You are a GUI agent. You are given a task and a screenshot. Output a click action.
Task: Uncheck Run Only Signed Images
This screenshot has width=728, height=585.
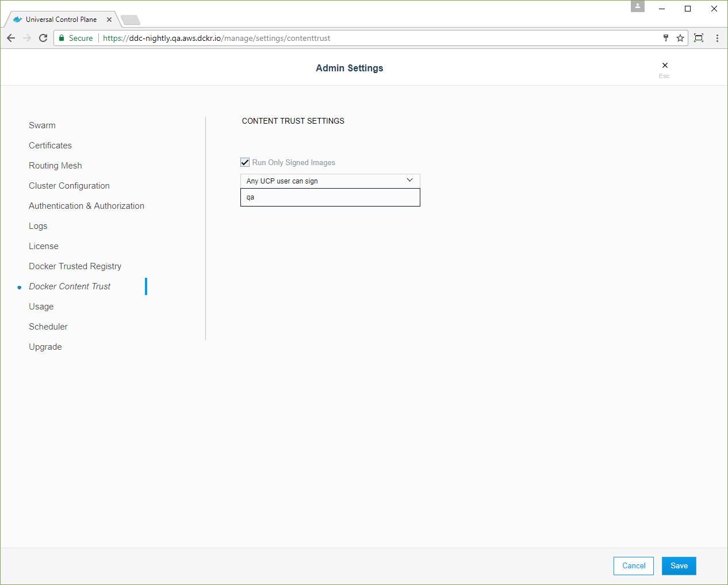point(245,162)
